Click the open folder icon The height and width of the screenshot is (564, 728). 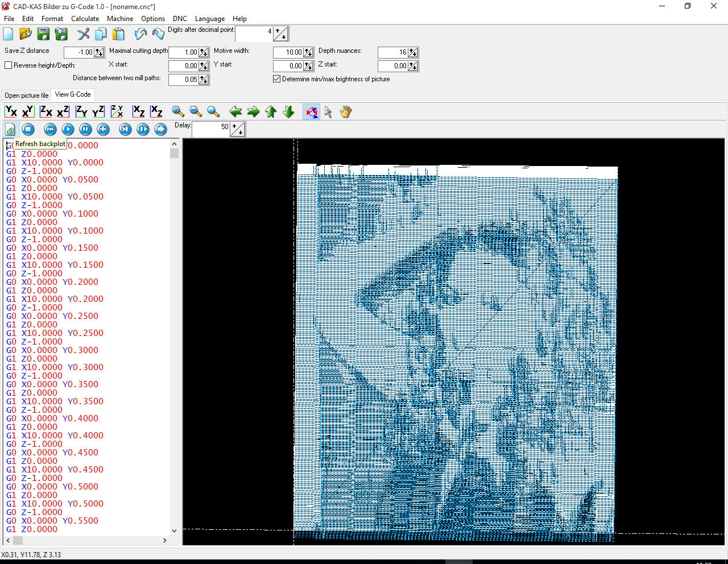coord(26,34)
